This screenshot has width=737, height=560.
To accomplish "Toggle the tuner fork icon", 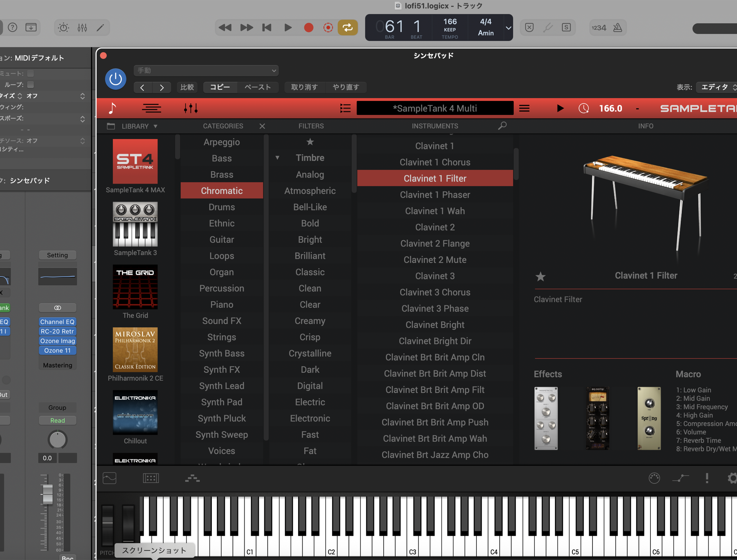I will (548, 28).
